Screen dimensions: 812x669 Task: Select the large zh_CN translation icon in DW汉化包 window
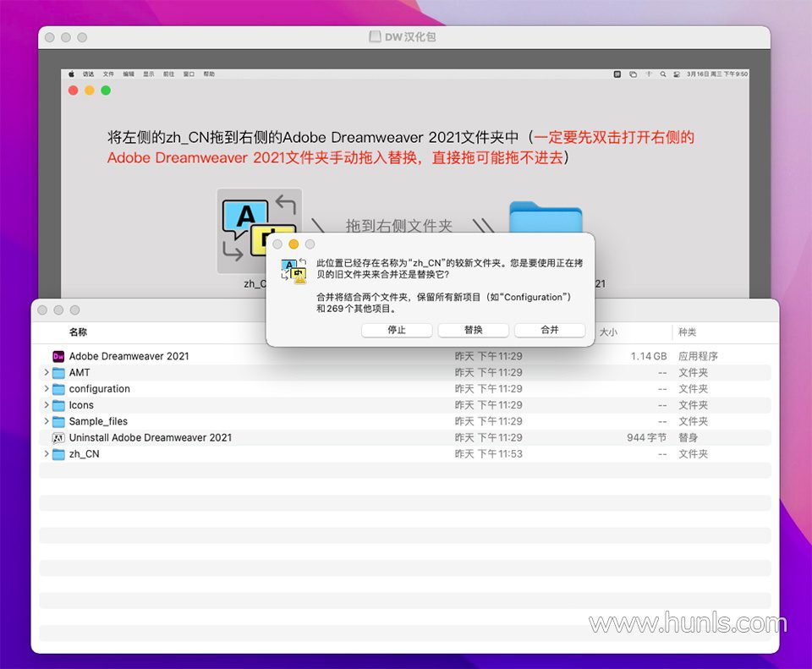coord(259,231)
